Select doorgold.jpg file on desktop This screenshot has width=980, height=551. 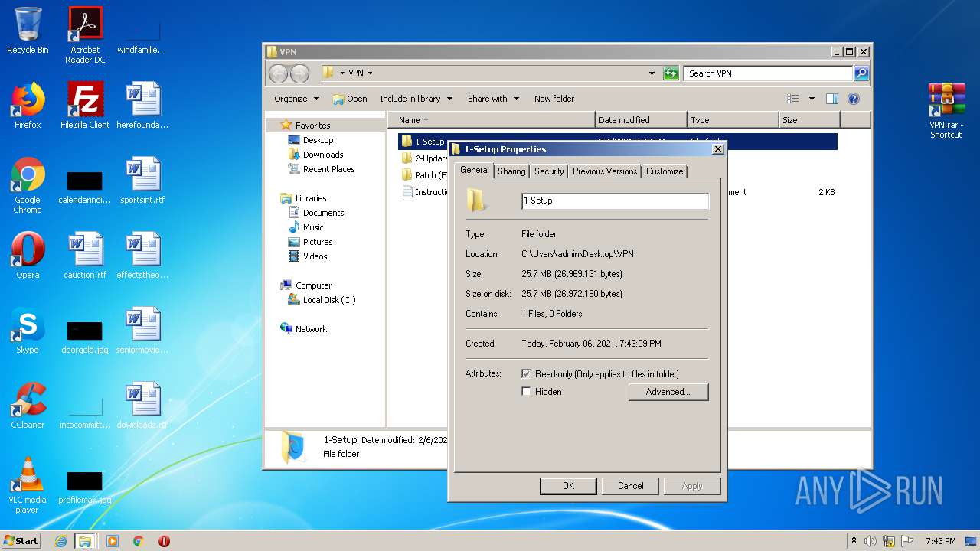[x=85, y=336]
